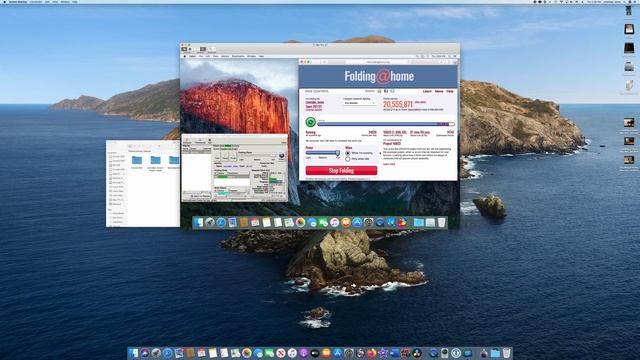Viewport: 640px width, 360px height.
Task: Open Music in the main bottom Dock
Action: click(x=292, y=353)
